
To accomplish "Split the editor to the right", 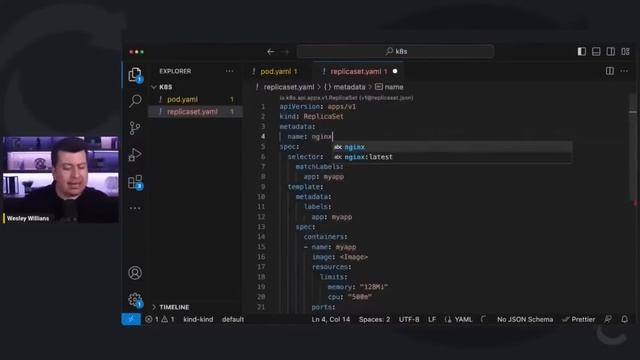I will (x=610, y=71).
